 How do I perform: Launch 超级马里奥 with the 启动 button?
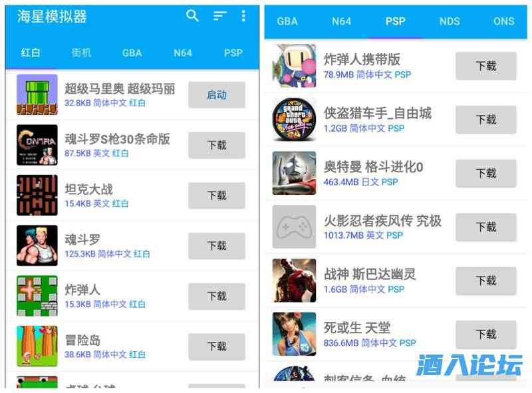(217, 95)
